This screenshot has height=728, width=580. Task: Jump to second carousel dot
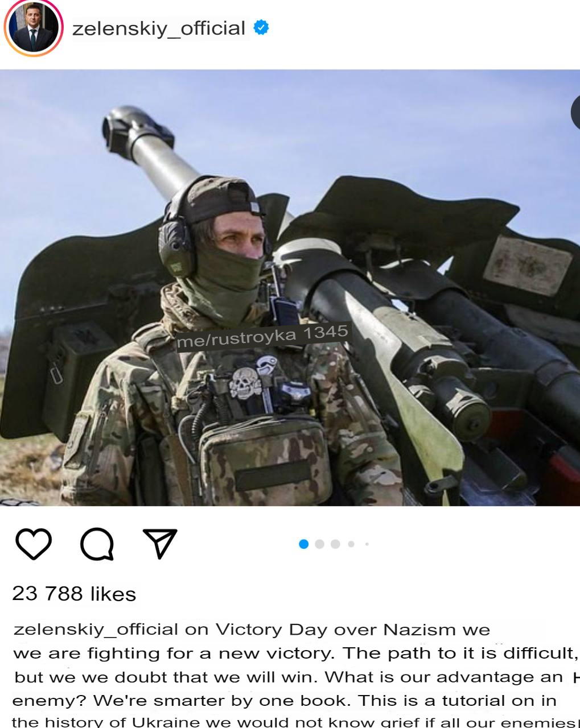click(319, 544)
